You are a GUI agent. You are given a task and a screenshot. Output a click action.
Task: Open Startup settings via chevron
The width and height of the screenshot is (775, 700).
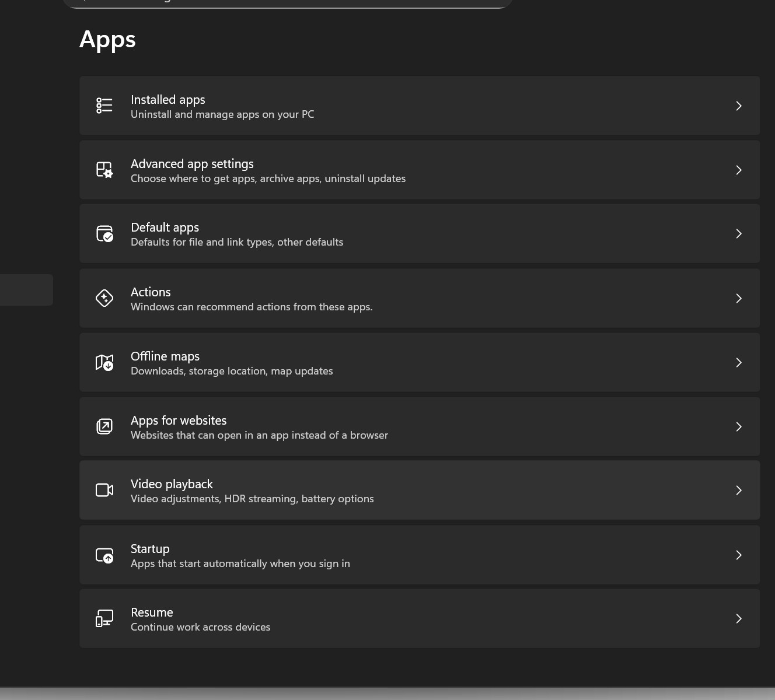pos(739,555)
